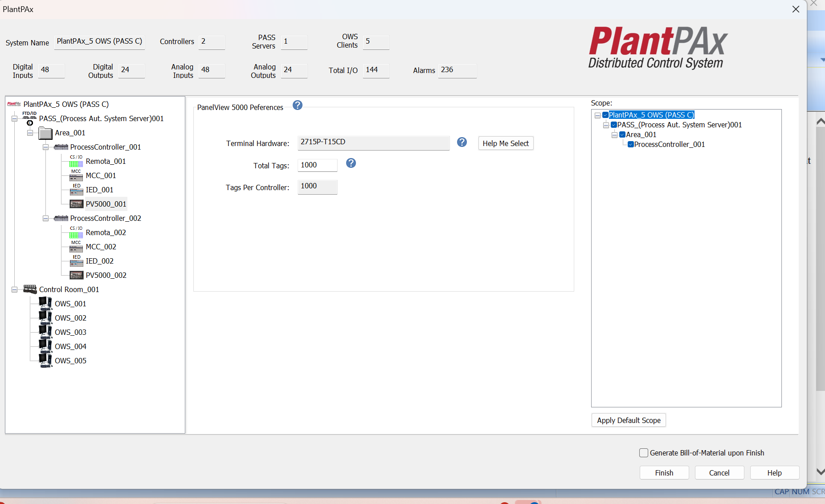This screenshot has height=504, width=825.
Task: Collapse ProcessController_001 in left tree
Action: [45, 147]
